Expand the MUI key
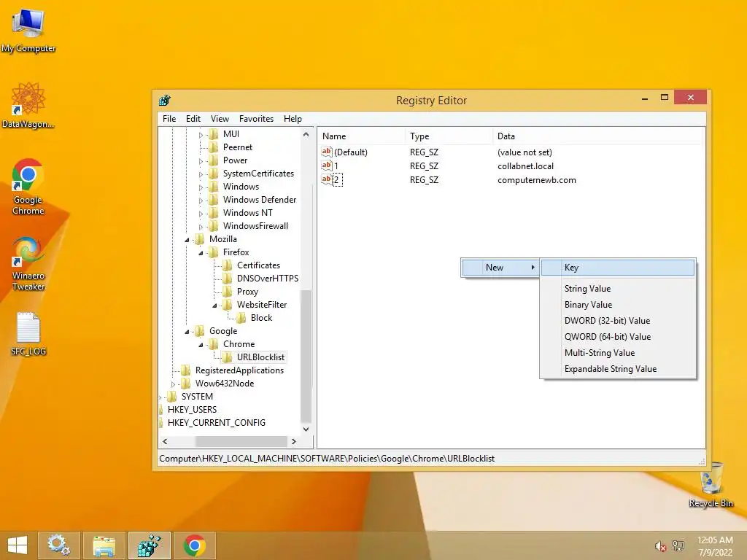The width and height of the screenshot is (747, 560). 201,135
